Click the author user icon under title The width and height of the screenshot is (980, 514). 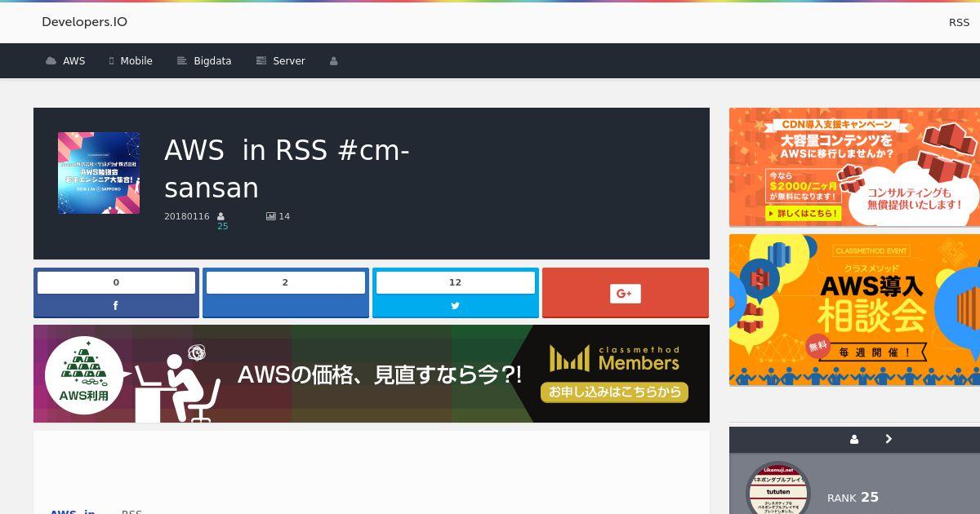(x=220, y=216)
